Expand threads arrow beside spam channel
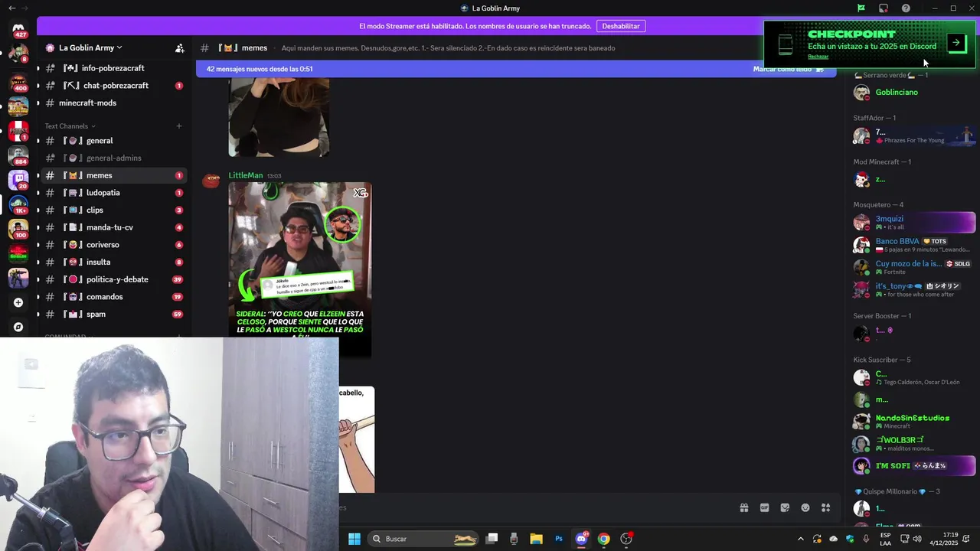This screenshot has width=980, height=551. 38,314
